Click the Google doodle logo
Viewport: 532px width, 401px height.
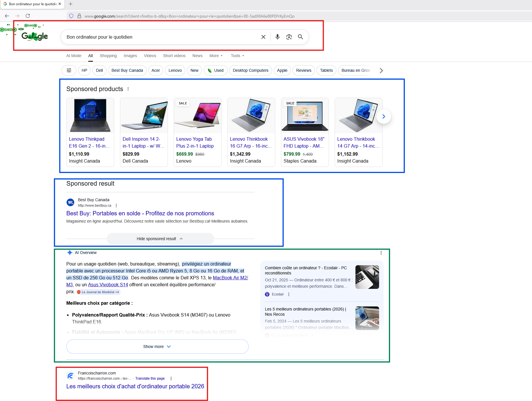[35, 36]
